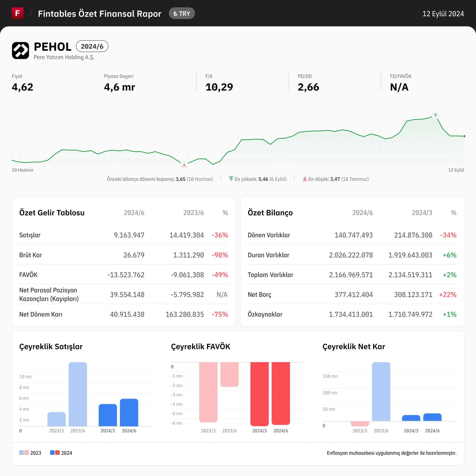Click the PD/DD value 2,66
476x476 pixels.
[308, 87]
